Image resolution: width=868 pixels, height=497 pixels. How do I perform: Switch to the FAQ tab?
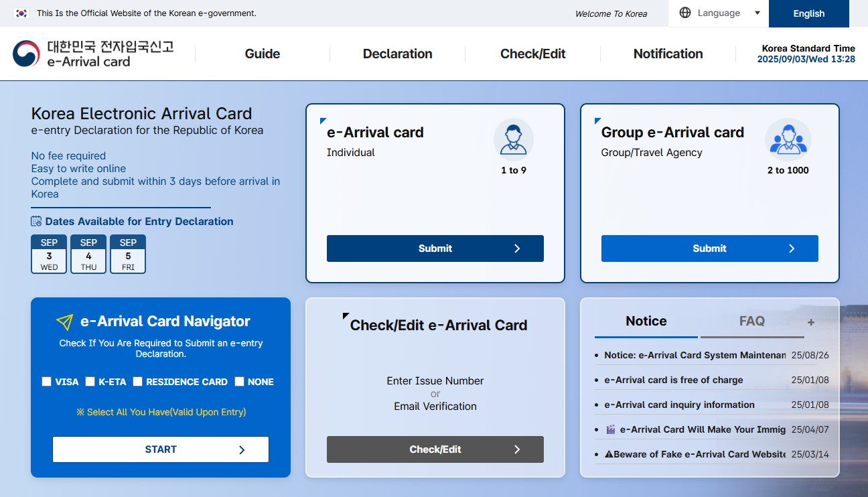pyautogui.click(x=751, y=322)
